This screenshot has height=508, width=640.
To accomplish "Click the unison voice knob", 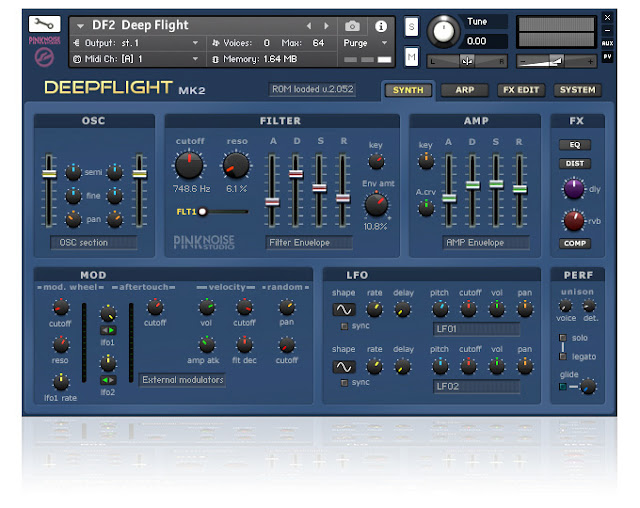I will (565, 305).
